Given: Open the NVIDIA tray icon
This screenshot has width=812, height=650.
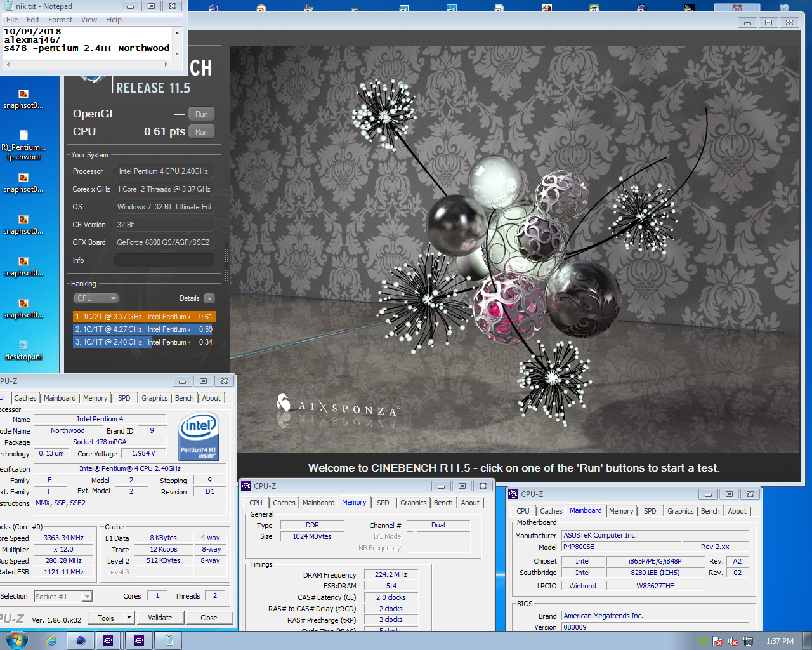Looking at the screenshot, I should click(x=702, y=641).
